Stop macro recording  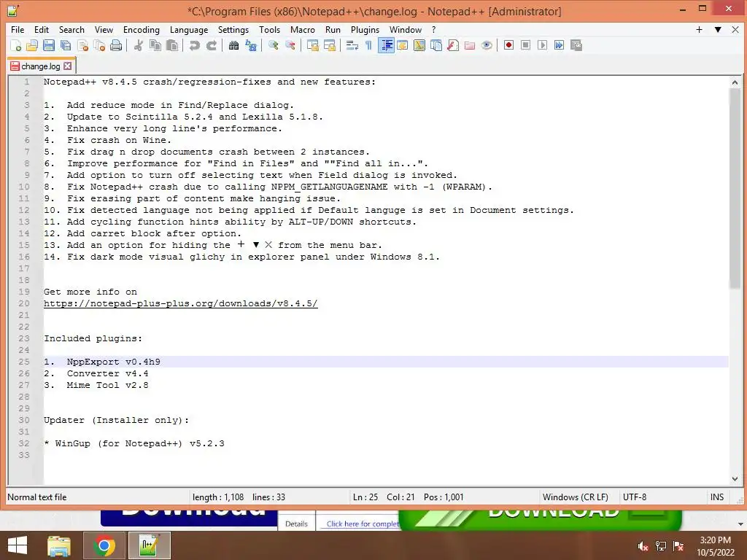tap(525, 45)
